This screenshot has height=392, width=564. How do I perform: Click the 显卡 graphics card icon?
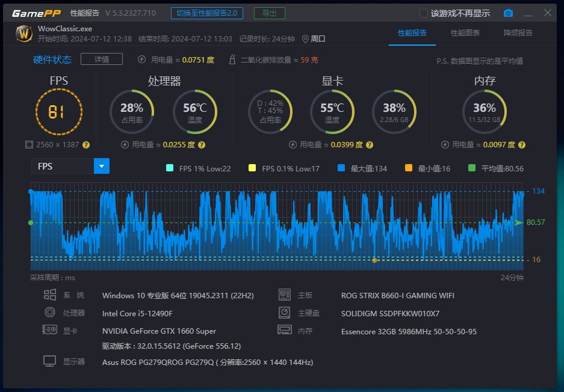point(51,329)
